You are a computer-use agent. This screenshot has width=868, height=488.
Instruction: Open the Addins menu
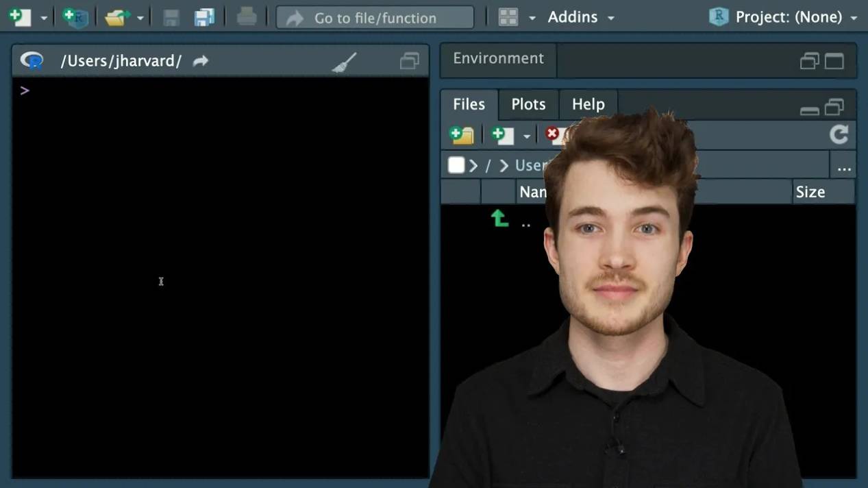(x=581, y=17)
